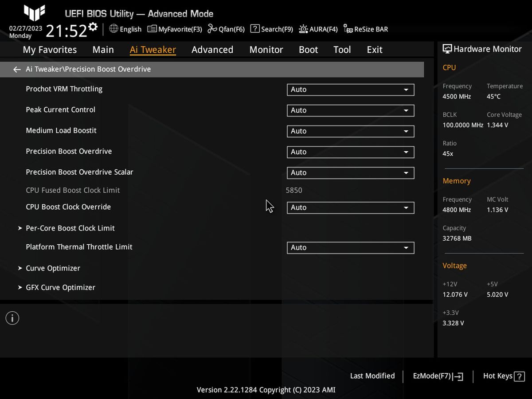
Task: Click the CPU Fused Boost Clock Limit label
Action: (73, 190)
